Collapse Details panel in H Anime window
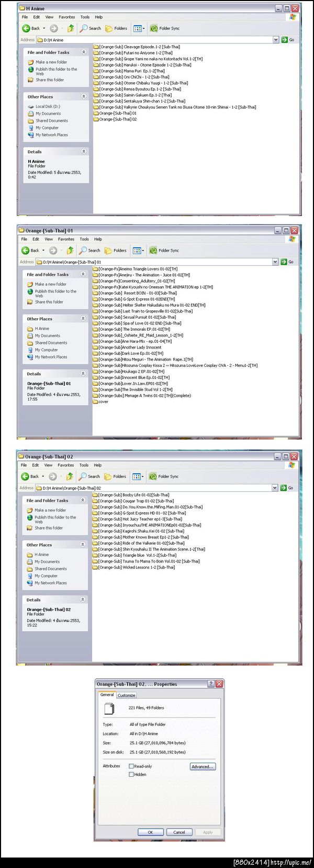This screenshot has height=868, width=314. click(84, 151)
